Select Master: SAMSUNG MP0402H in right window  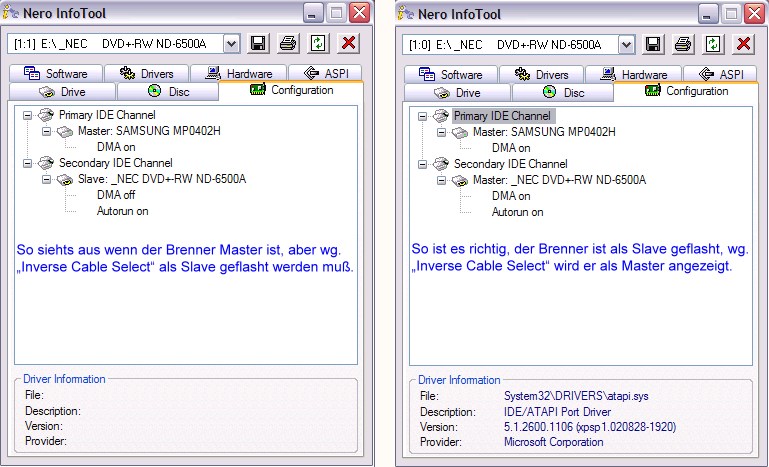(x=544, y=132)
